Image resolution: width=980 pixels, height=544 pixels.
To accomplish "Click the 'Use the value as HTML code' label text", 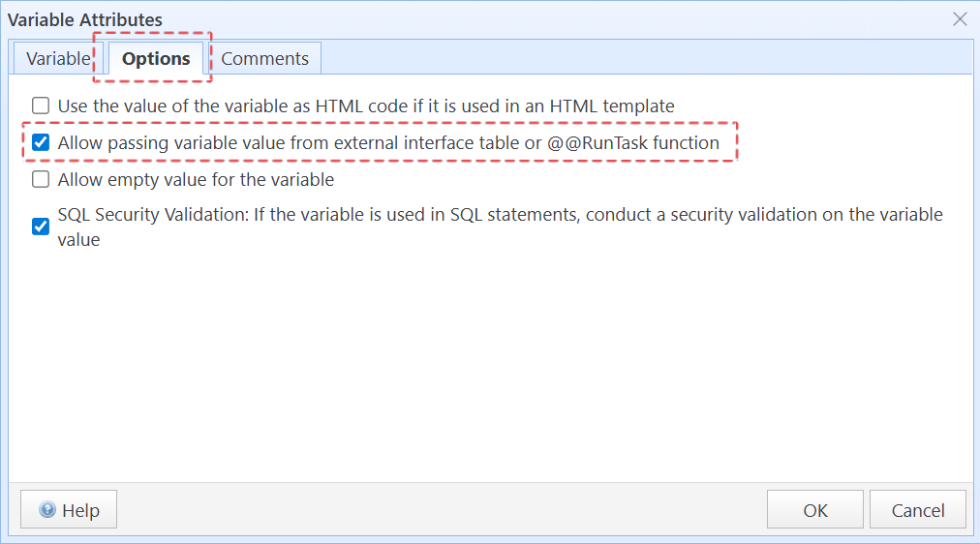I will (x=366, y=106).
